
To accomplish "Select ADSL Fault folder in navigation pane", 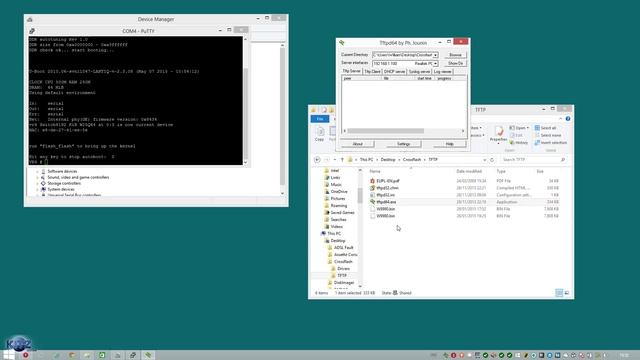I will 343,247.
